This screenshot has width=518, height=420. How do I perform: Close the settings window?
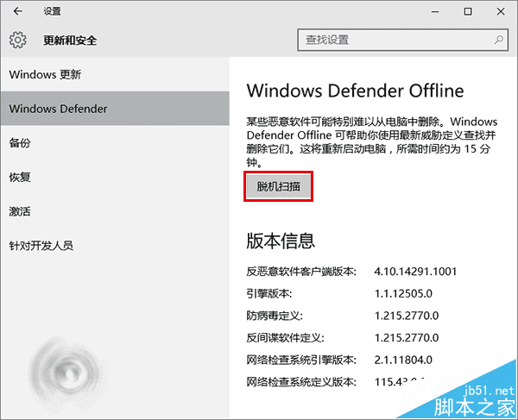click(x=501, y=11)
